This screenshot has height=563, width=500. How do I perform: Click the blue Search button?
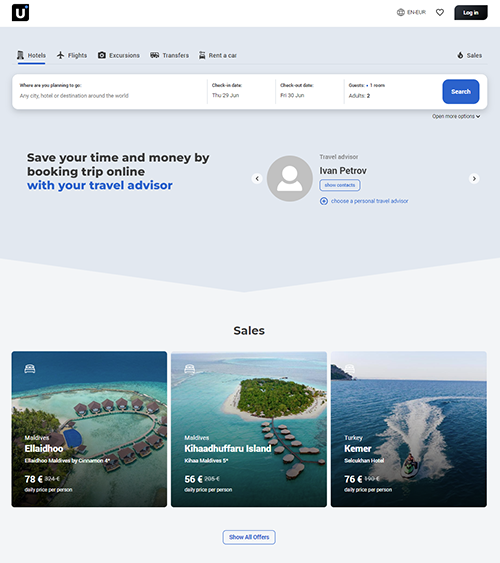pos(461,92)
